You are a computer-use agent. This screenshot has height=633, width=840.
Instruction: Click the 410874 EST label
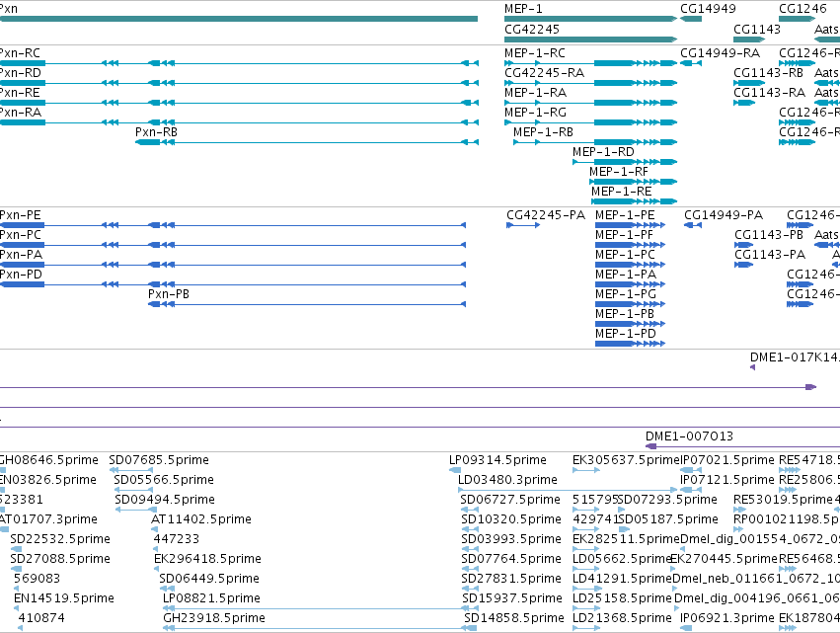(x=41, y=618)
